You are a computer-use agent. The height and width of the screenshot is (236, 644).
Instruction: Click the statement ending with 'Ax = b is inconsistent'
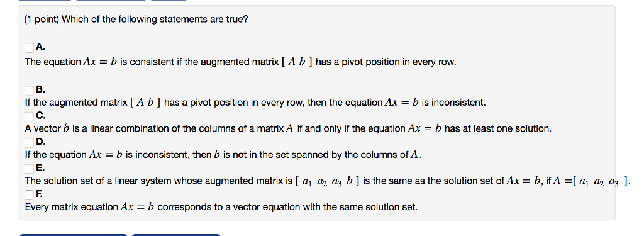(255, 103)
